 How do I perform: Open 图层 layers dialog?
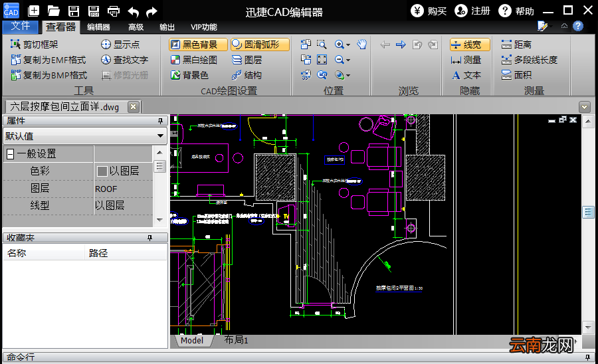tap(247, 60)
